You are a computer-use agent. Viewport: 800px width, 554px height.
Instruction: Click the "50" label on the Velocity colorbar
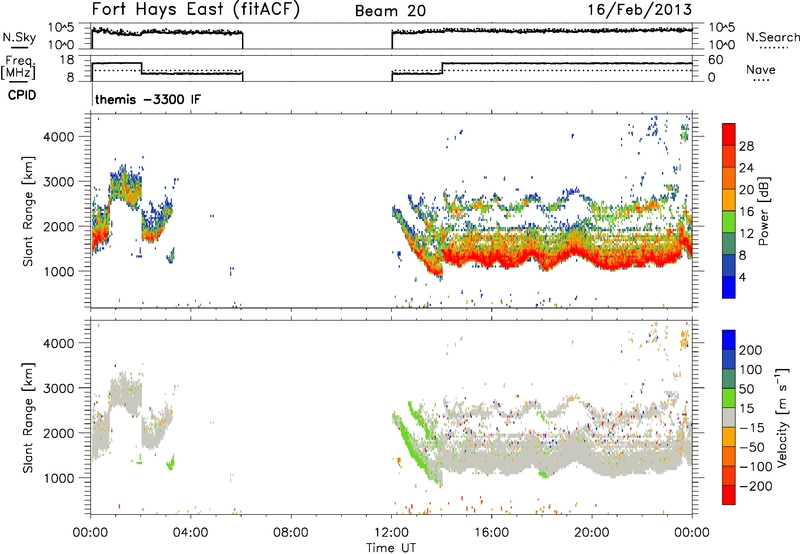(x=747, y=389)
